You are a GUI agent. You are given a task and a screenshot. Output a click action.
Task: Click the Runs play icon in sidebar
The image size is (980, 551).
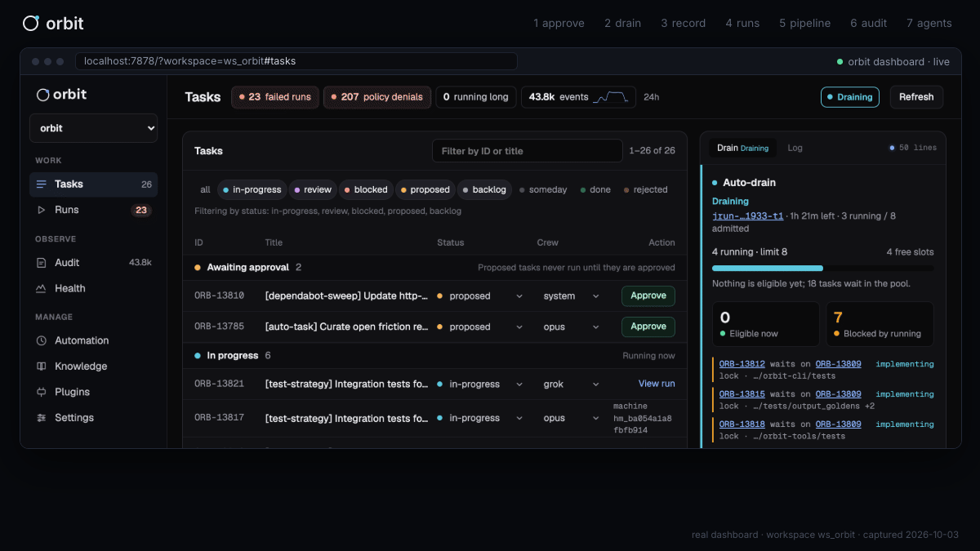pyautogui.click(x=42, y=210)
